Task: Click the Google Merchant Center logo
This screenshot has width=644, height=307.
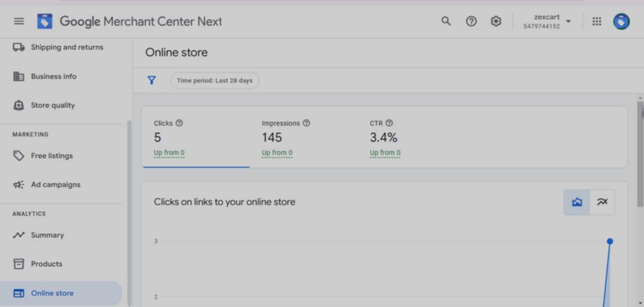Action: click(x=45, y=21)
